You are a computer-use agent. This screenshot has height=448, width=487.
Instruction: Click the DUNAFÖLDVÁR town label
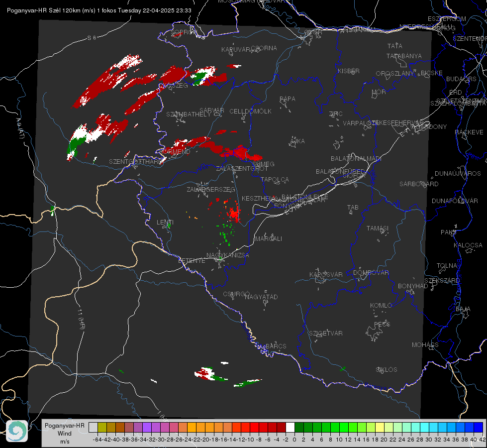[455, 201]
